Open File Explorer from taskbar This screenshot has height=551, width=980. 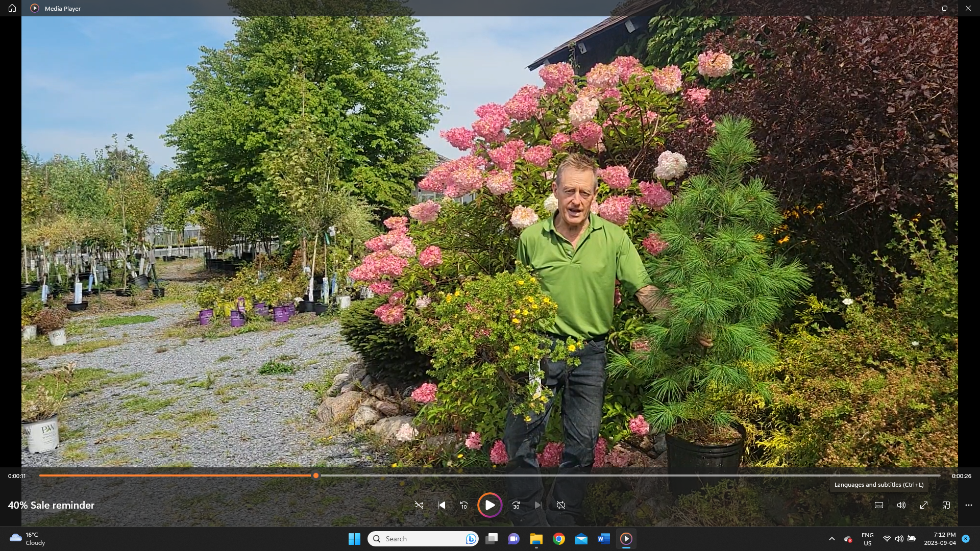click(x=536, y=539)
